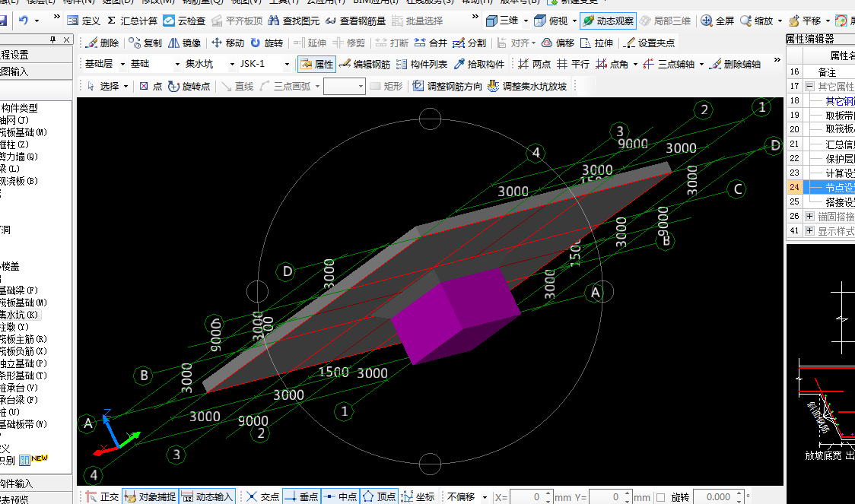This screenshot has height=504, width=855.
Task: Select the 缩放 zoom tool
Action: [x=757, y=21]
